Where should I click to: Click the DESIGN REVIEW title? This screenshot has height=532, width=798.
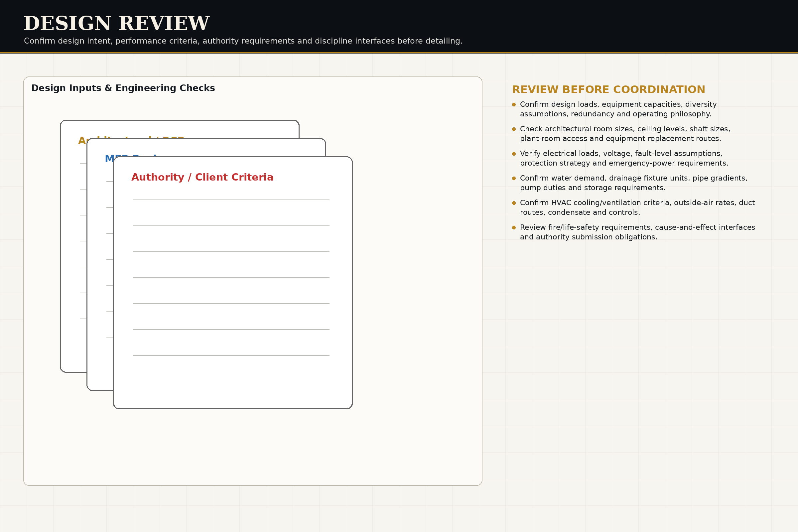116,23
